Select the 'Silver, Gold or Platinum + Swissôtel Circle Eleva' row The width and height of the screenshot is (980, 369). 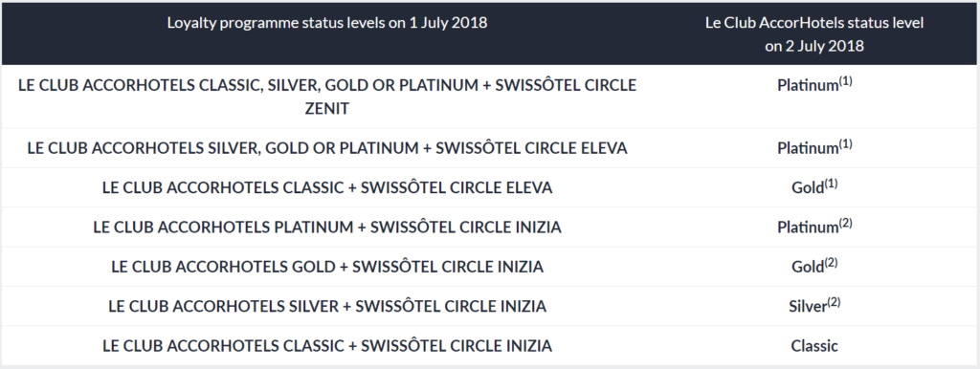pyautogui.click(x=327, y=148)
